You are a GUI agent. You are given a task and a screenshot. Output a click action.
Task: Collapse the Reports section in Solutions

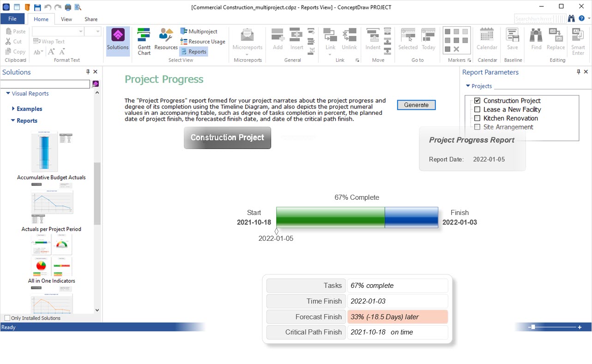pos(13,121)
